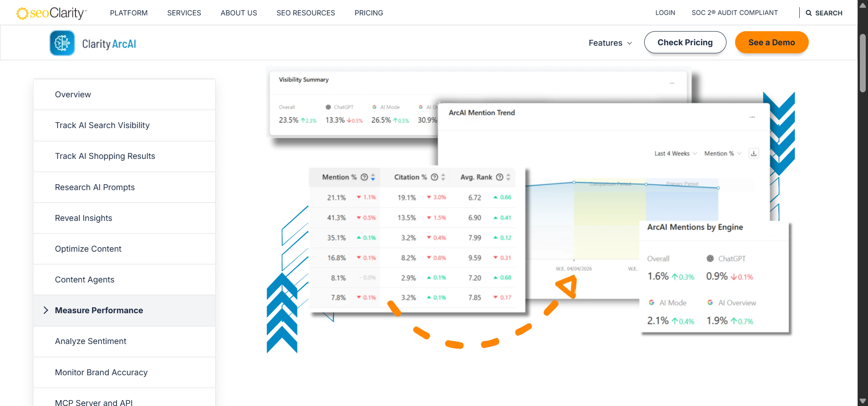Open the Mention % metric dropdown

coord(722,153)
